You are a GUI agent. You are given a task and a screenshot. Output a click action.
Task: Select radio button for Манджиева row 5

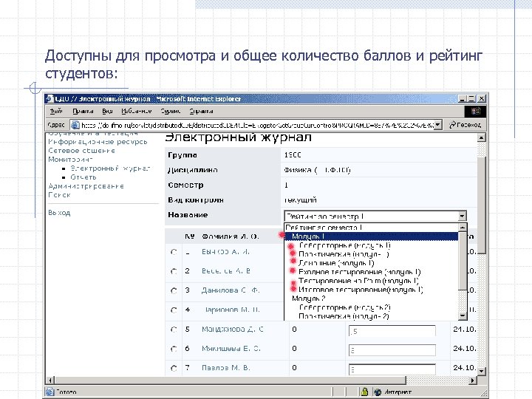pos(174,330)
